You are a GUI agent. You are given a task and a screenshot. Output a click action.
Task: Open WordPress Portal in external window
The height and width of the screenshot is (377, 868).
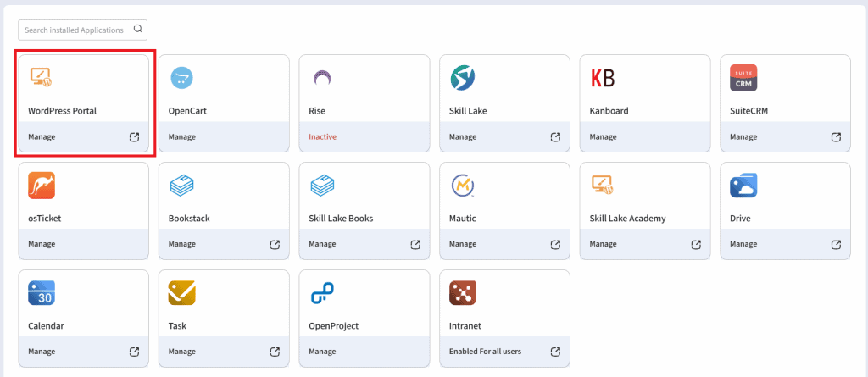[x=134, y=137]
